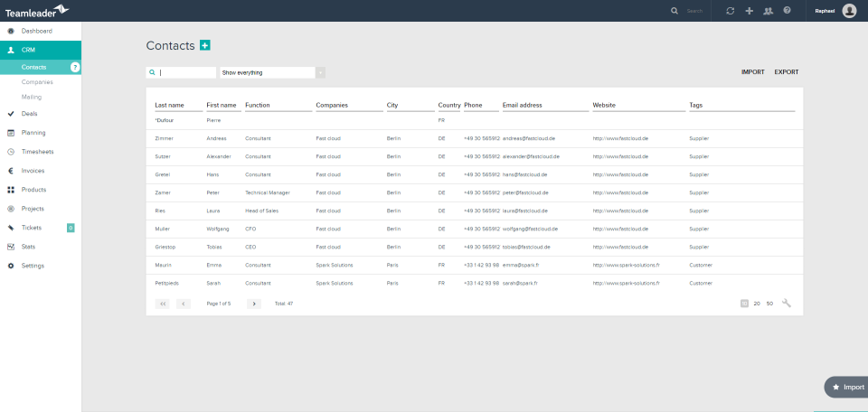Click email andreas@fastcloud.de
868x412 pixels.
(529, 139)
